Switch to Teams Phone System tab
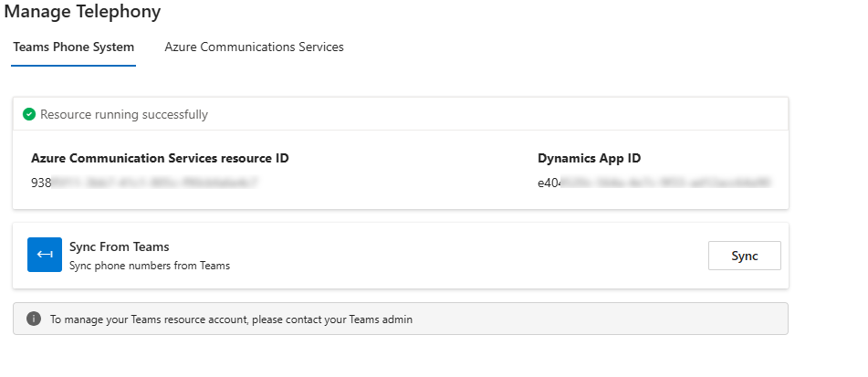The image size is (868, 377). [74, 47]
